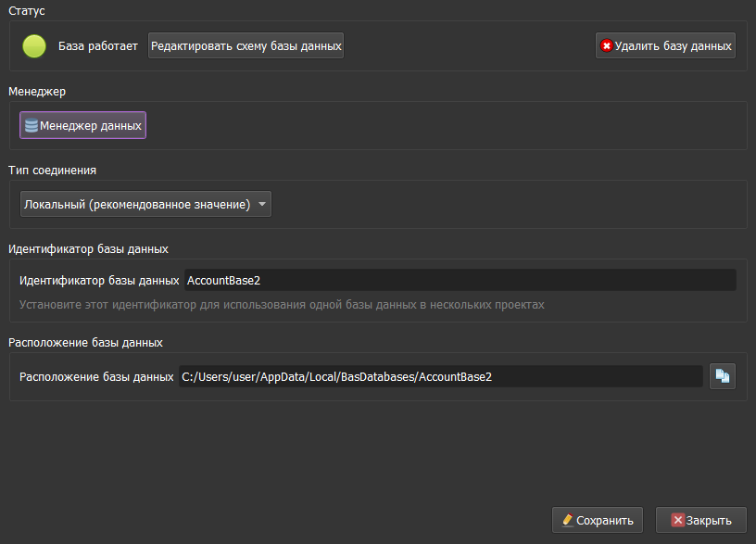Click Сохранить to save settings
The height and width of the screenshot is (544, 756).
tap(597, 520)
